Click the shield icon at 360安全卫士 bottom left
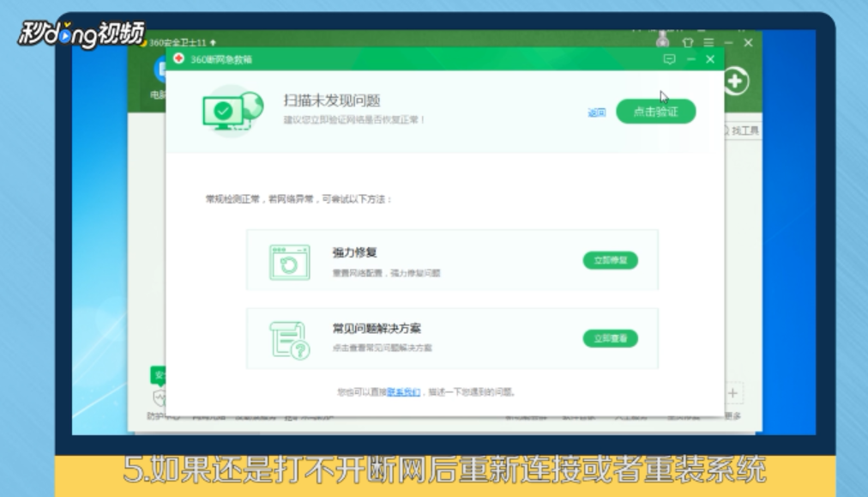Screen dimensions: 868x497 pos(160,397)
